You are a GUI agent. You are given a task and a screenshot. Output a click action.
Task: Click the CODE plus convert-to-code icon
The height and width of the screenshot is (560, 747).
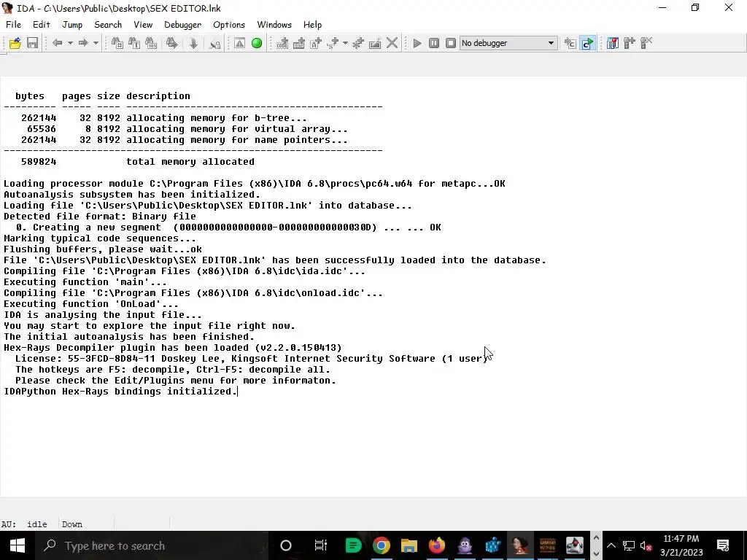(282, 43)
